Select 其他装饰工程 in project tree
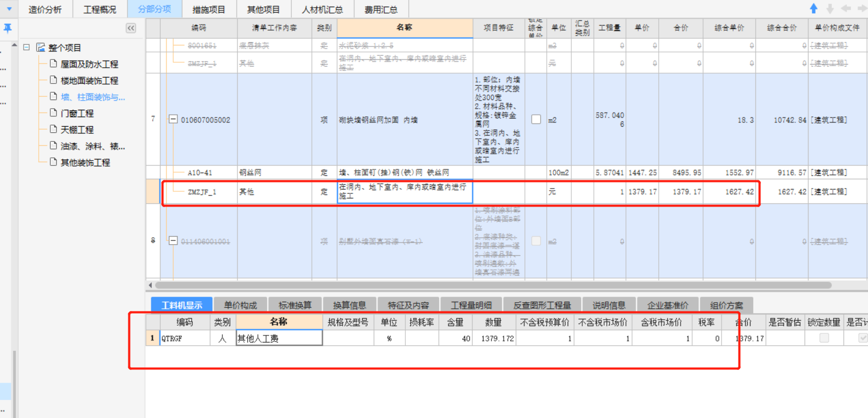The image size is (868, 418). 85,162
